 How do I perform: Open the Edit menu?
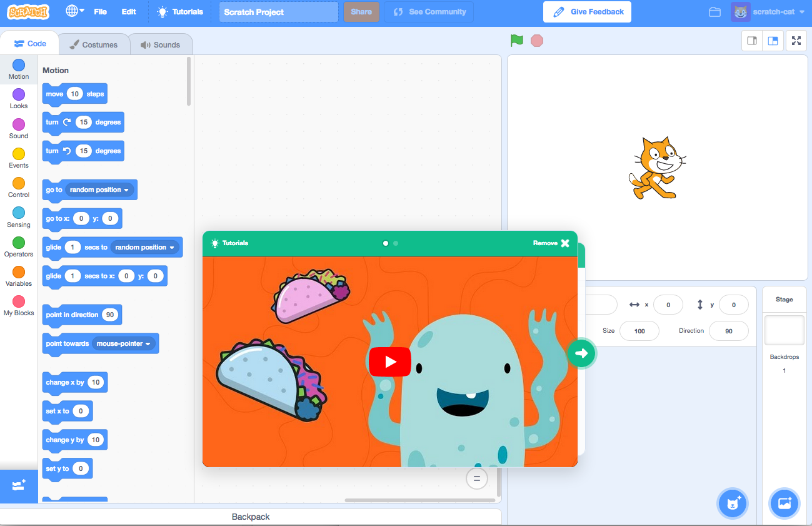[x=129, y=11]
